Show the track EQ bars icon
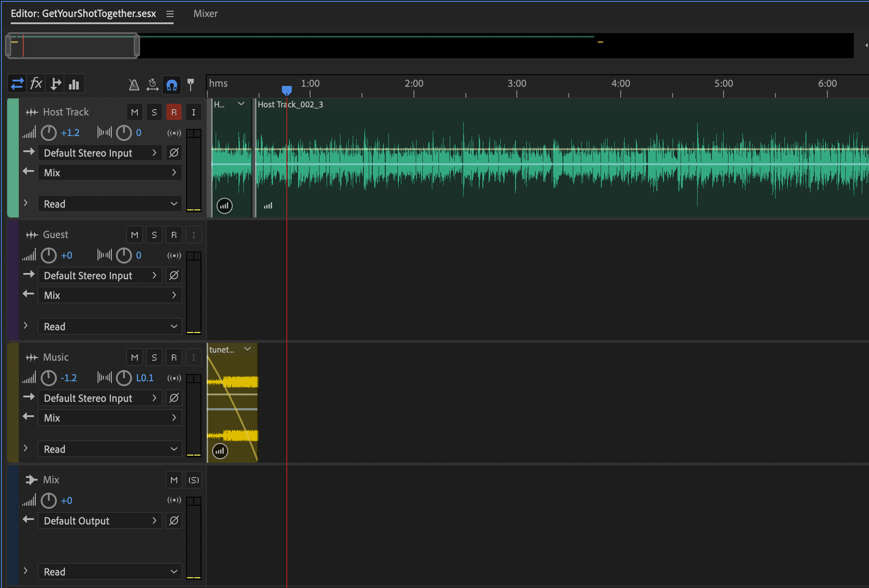Screen dimensions: 869x588 [x=74, y=84]
